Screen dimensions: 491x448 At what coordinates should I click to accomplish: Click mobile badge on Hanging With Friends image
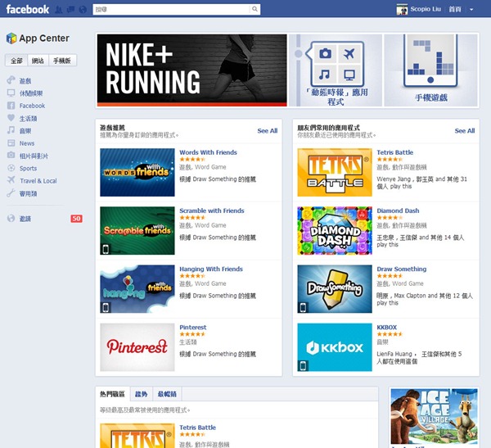click(x=106, y=308)
